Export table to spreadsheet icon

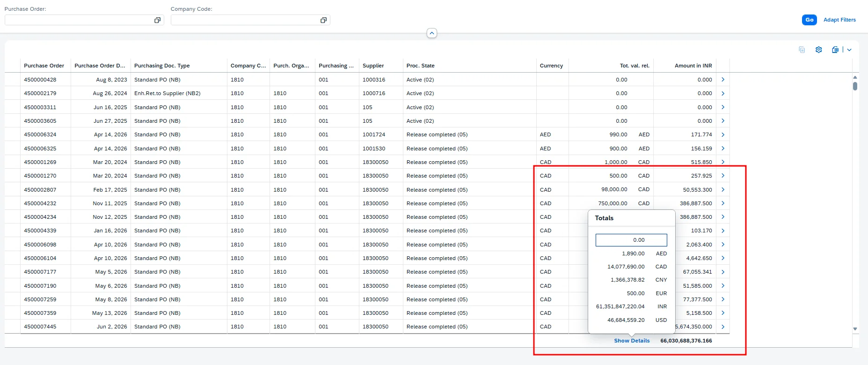click(835, 50)
